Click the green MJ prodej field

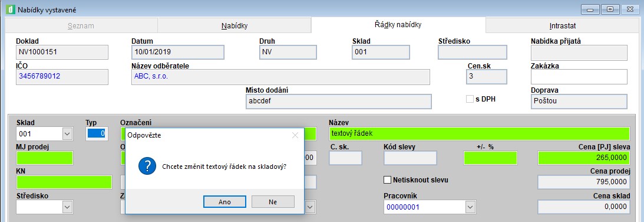45,158
